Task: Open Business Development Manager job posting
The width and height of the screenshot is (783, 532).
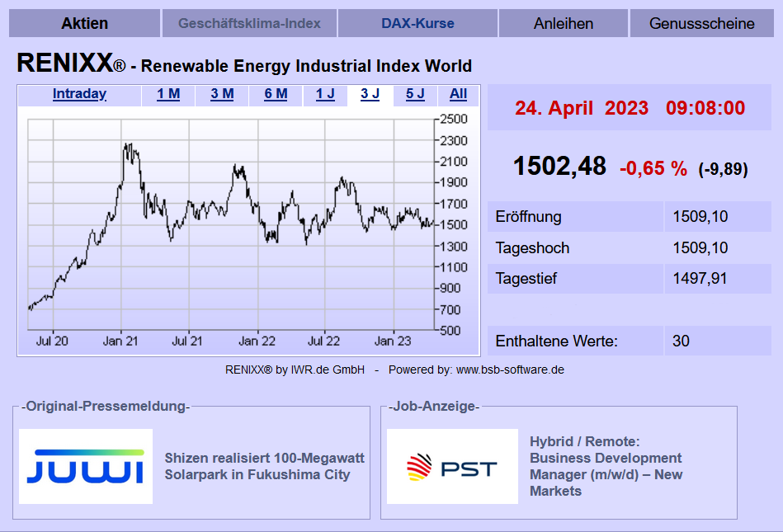Action: [606, 466]
